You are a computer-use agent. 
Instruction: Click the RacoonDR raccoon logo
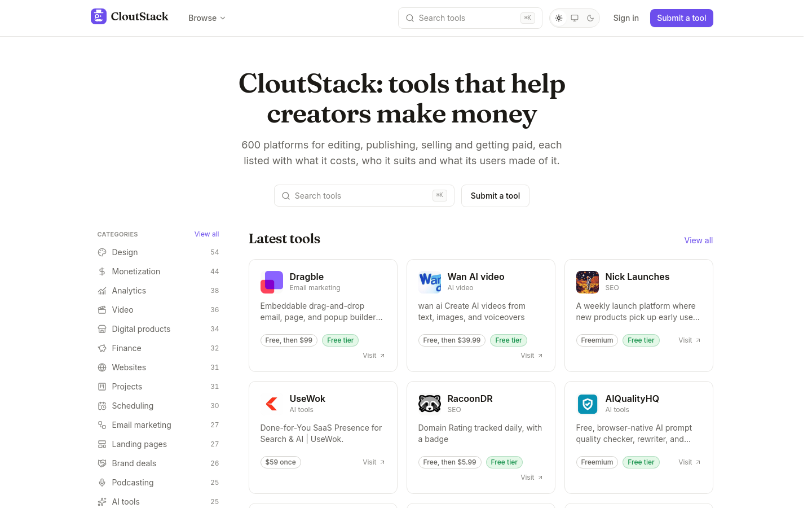[430, 404]
